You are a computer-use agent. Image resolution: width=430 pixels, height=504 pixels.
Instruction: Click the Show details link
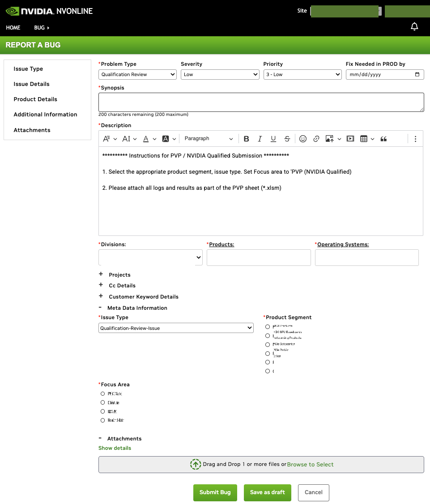[115, 448]
